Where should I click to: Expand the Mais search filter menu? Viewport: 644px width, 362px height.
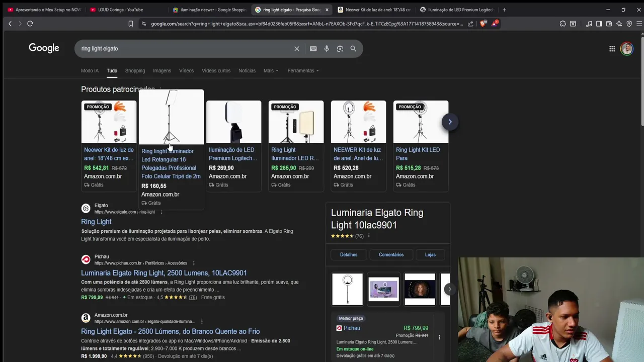pos(271,71)
